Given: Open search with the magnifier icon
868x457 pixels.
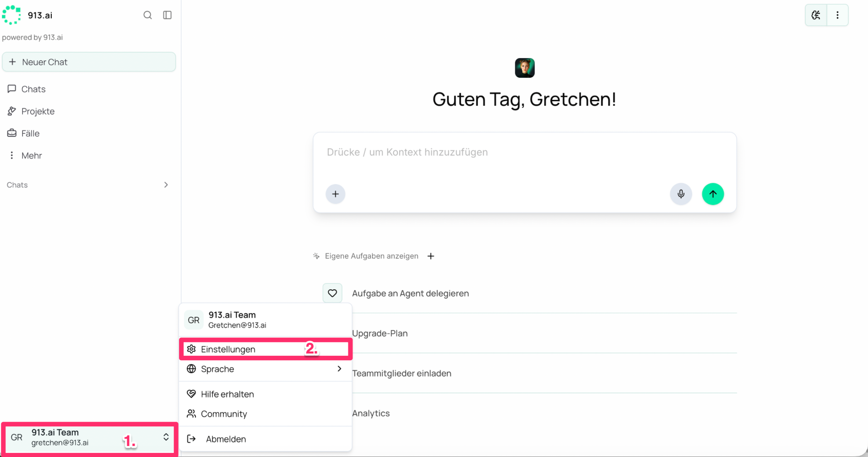Looking at the screenshot, I should pos(147,15).
